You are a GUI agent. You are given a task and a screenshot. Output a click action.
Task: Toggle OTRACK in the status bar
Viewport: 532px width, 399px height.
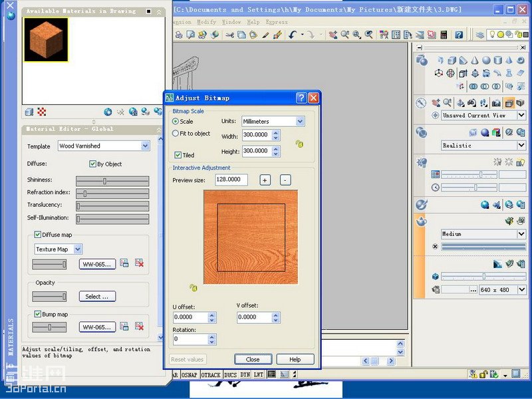click(211, 374)
